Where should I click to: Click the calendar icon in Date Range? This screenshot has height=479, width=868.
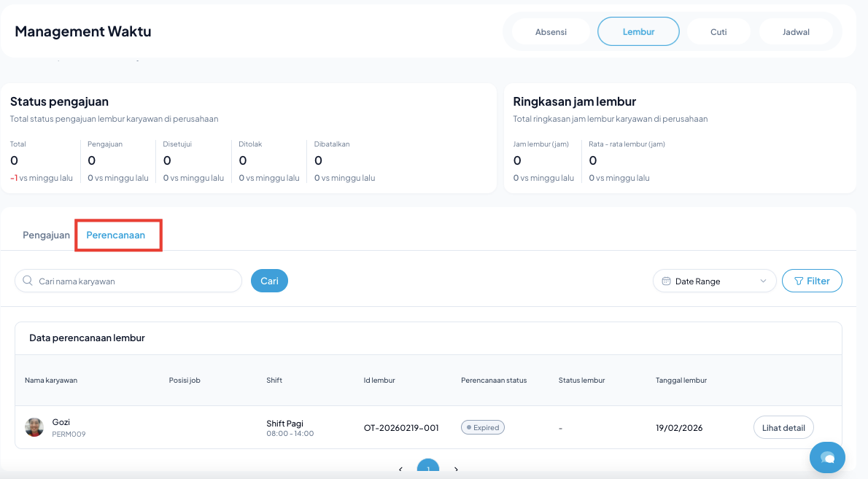tap(666, 281)
